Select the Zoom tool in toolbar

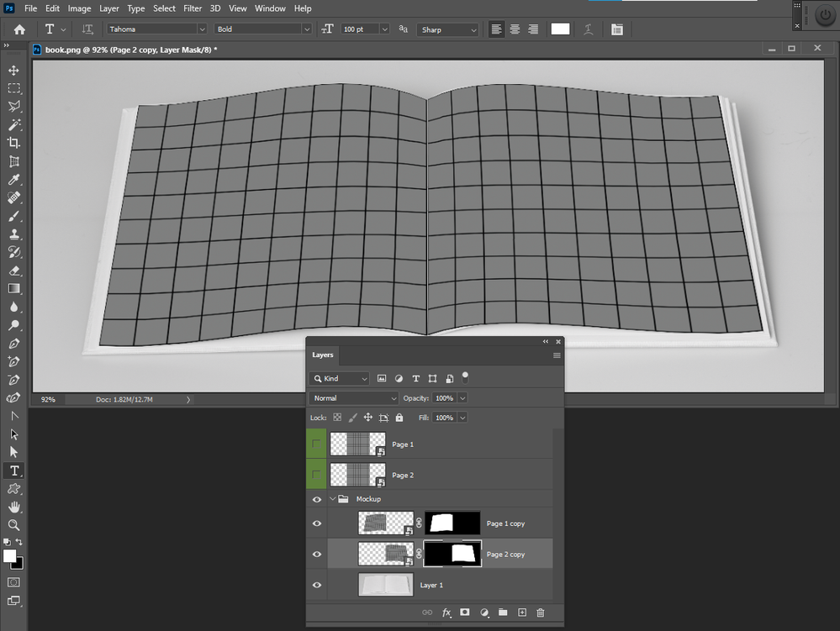coord(13,525)
